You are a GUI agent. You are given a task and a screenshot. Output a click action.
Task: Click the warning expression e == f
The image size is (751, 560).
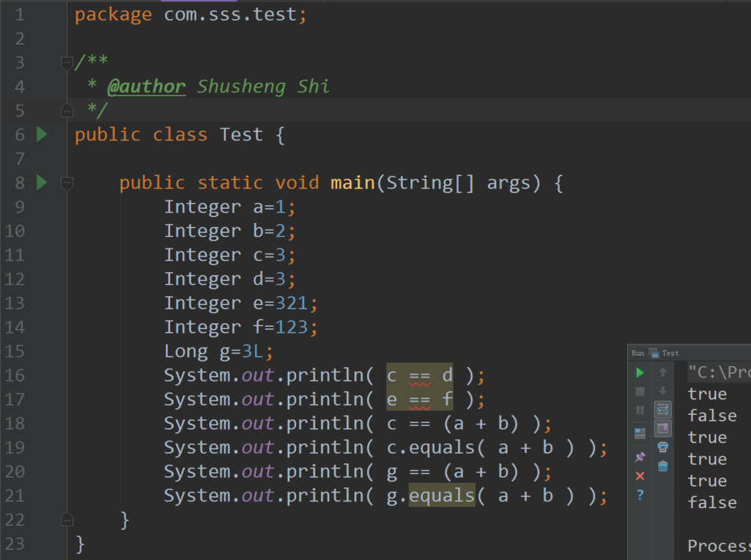[x=420, y=399]
